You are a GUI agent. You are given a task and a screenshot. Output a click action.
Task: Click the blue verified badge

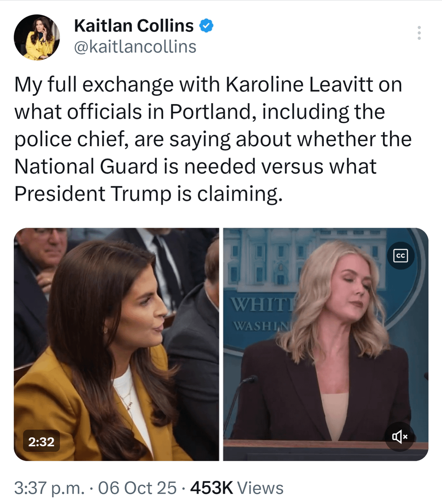pyautogui.click(x=206, y=26)
